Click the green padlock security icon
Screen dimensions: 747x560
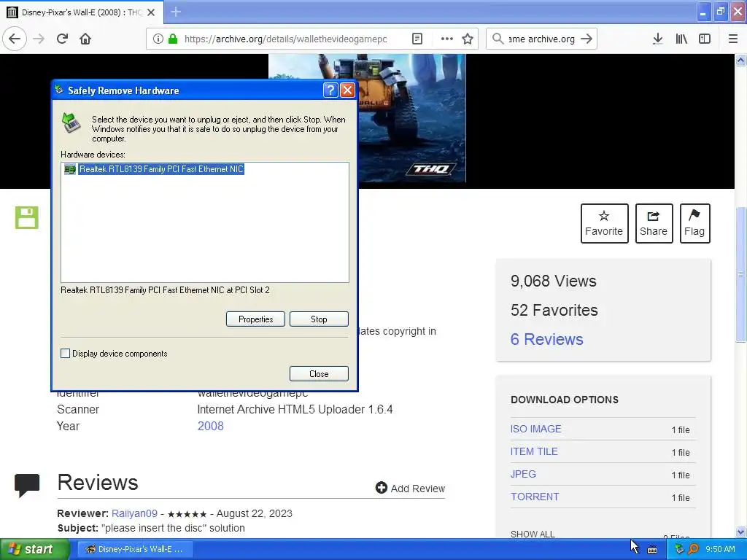(x=173, y=39)
